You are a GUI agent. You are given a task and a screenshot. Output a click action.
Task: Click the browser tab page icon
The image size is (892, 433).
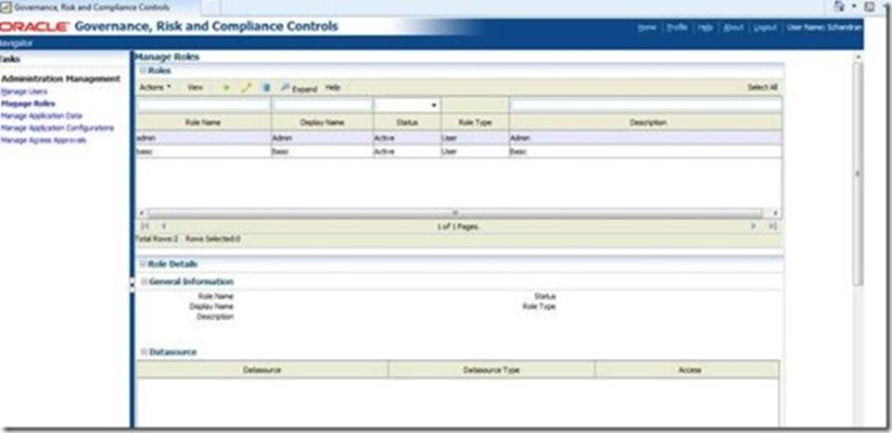pyautogui.click(x=6, y=7)
